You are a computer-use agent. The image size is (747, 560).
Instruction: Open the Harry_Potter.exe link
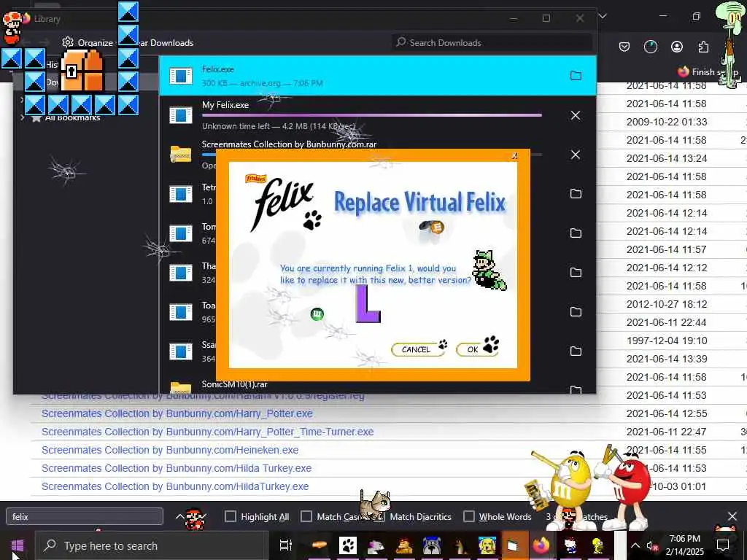(177, 413)
